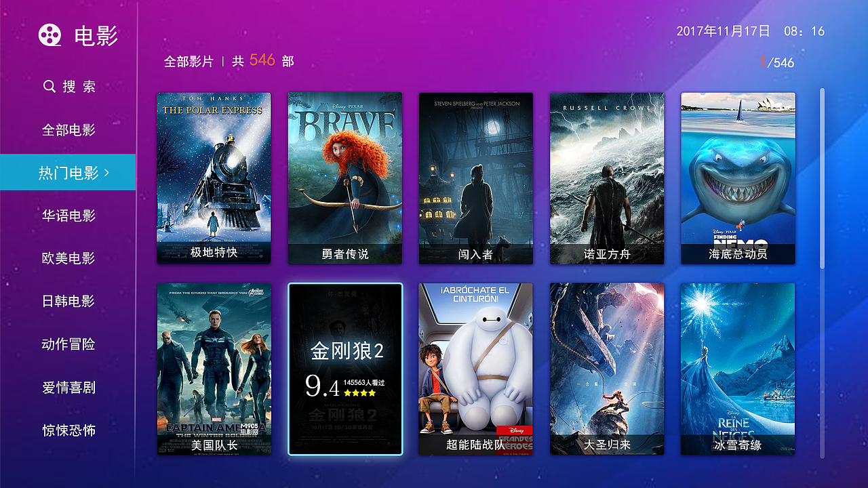The image size is (868, 488).
Task: Click the 9.4 score on 金刚狼2
Action: pyautogui.click(x=322, y=386)
